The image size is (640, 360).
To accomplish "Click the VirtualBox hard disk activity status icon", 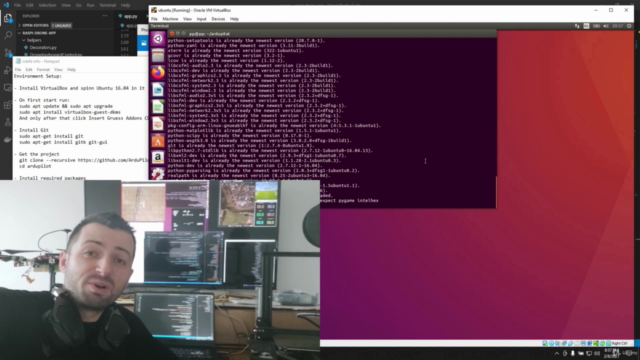I will click(545, 343).
